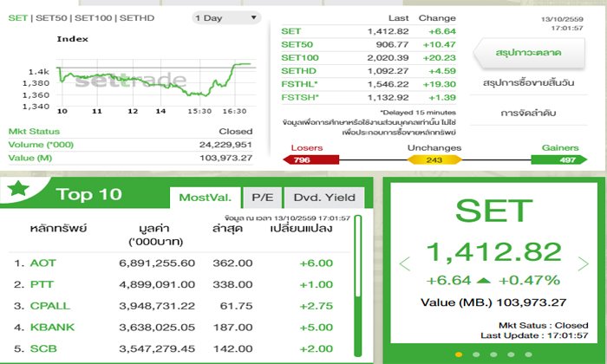Open CPALL stock link
607x364 pixels.
(50, 306)
